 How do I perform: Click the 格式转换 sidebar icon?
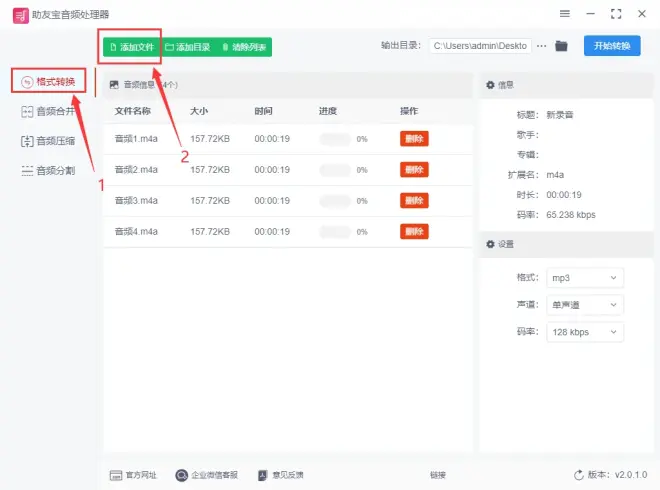pyautogui.click(x=27, y=82)
